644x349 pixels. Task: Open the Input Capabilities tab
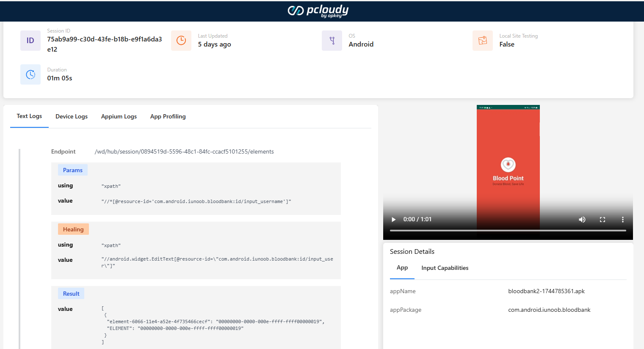[x=445, y=268]
